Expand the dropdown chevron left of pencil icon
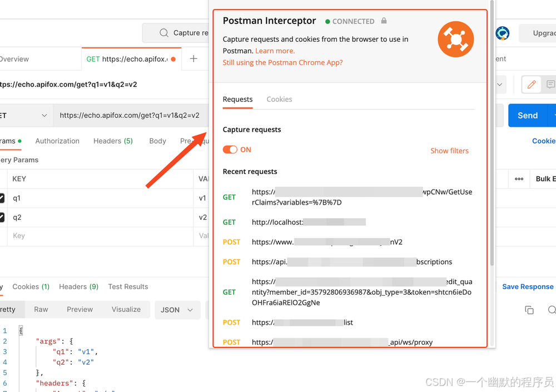Image resolution: width=556 pixels, height=392 pixels. (x=500, y=85)
